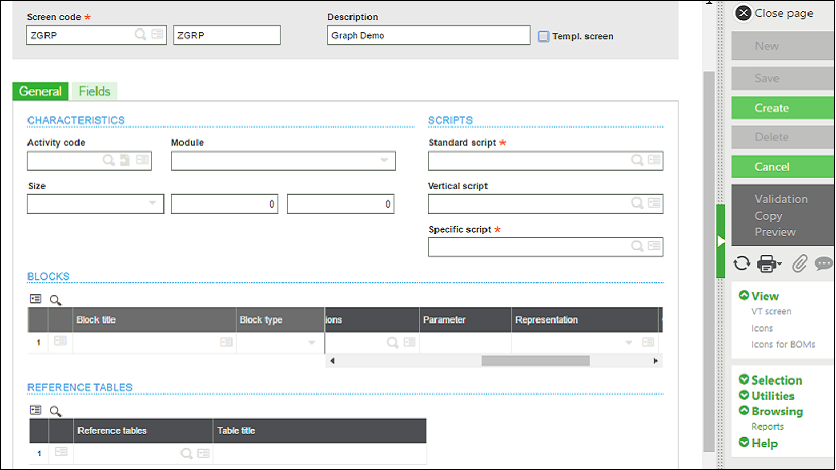Viewport: 836px width, 470px height.
Task: Click the Activity code jump-to arrow icon
Action: coord(125,160)
